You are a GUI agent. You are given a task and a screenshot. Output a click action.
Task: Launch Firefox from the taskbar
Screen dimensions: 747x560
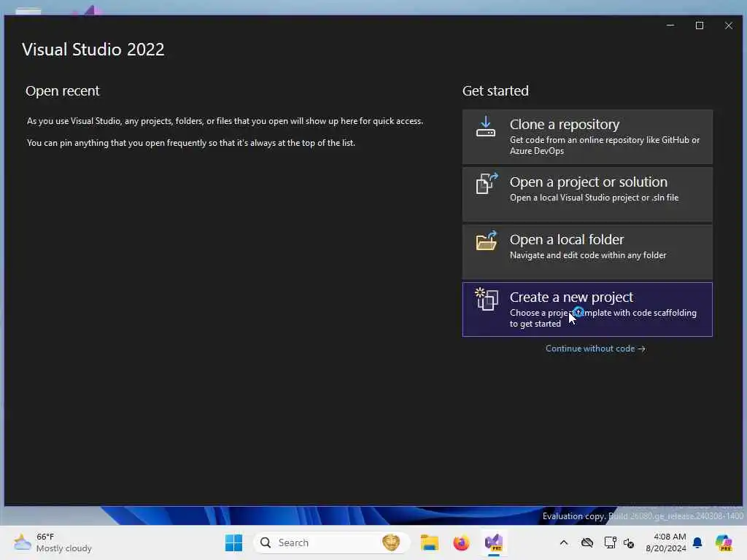(461, 542)
